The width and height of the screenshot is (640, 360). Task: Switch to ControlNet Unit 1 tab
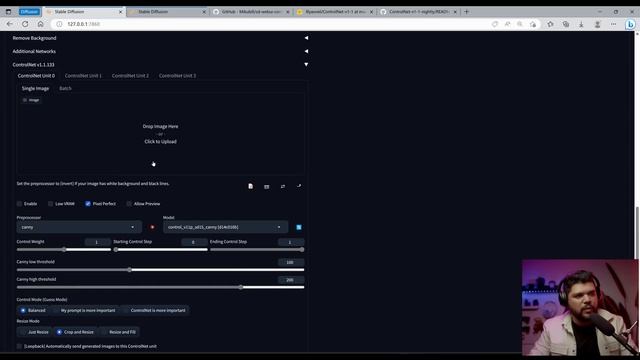(83, 76)
